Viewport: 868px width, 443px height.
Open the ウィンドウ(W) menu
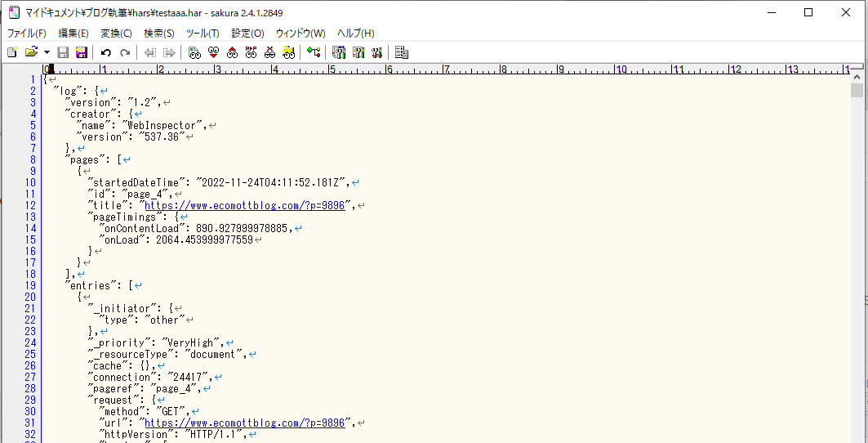click(300, 34)
